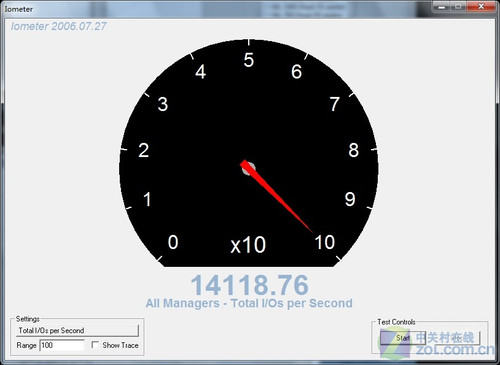This screenshot has height=365, width=500.
Task: Minimize the Iometer window
Action: click(x=442, y=6)
